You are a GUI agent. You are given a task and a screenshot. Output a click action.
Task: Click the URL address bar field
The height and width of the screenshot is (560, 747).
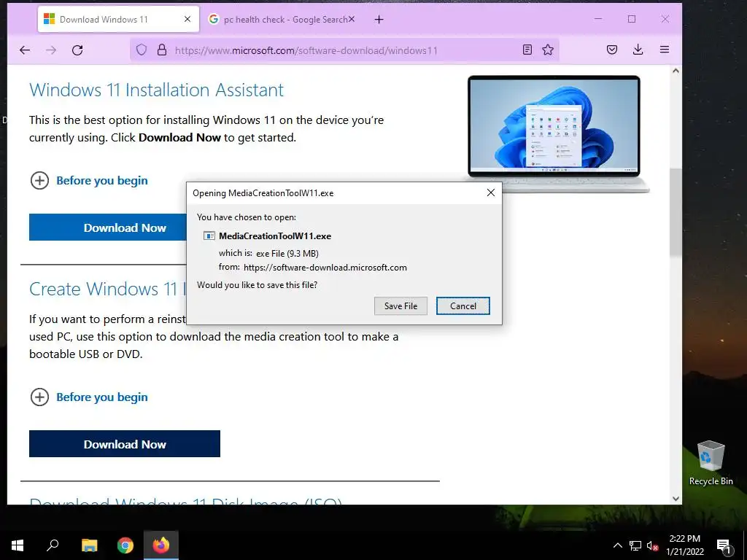pos(344,50)
